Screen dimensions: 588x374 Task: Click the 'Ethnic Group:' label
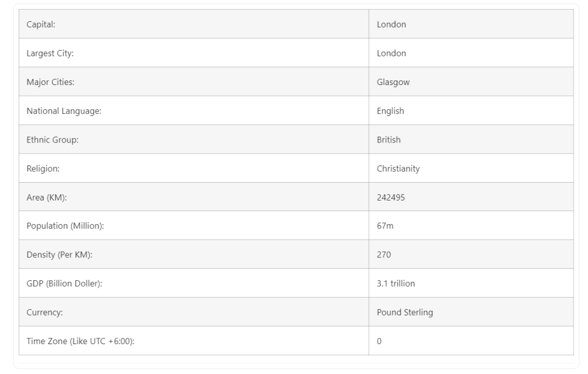point(52,140)
